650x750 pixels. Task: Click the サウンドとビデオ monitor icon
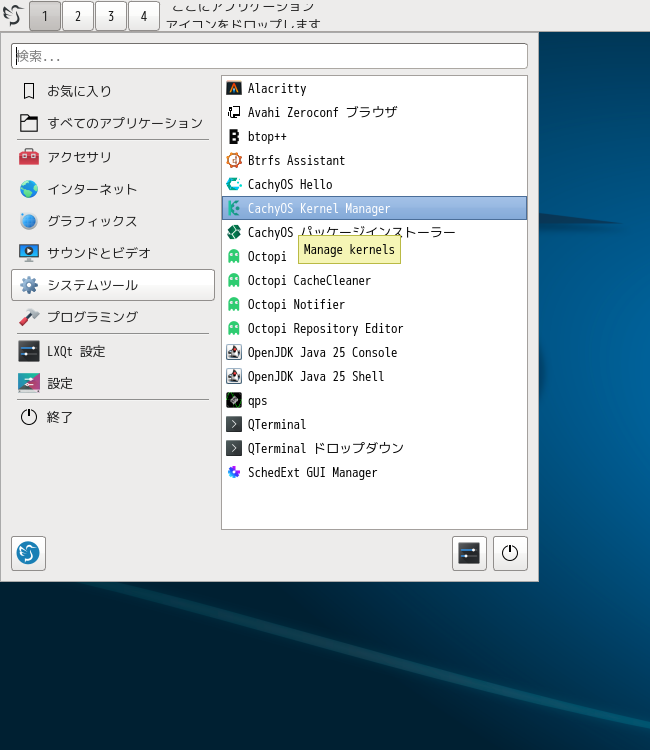coord(29,253)
